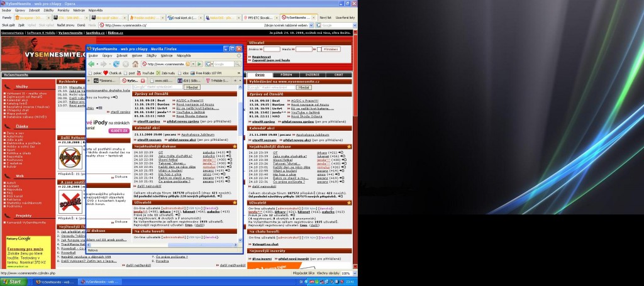The height and width of the screenshot is (286, 644).
Task: Open the Firefox list all tabs dropdown
Action: pos(240,81)
